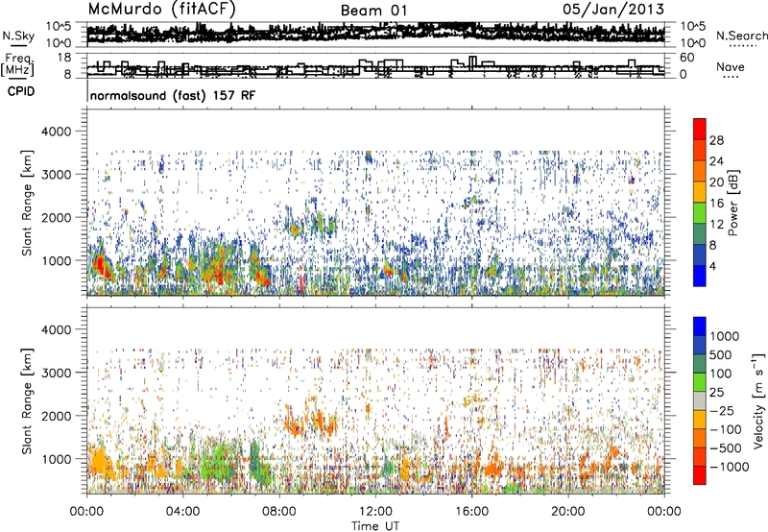Click the 05/Jan/2013 date label
Screen dimensions: 768x532
pyautogui.click(x=613, y=9)
